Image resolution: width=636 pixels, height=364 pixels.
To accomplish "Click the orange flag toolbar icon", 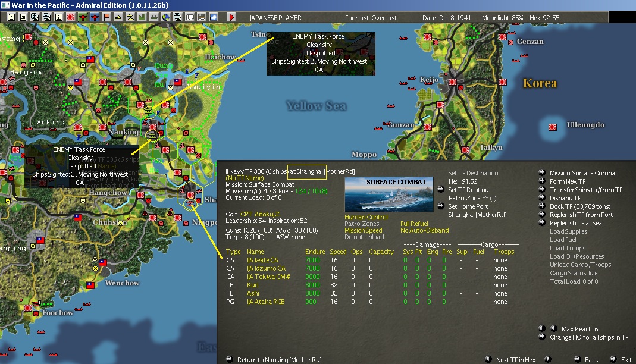I will pyautogui.click(x=106, y=17).
